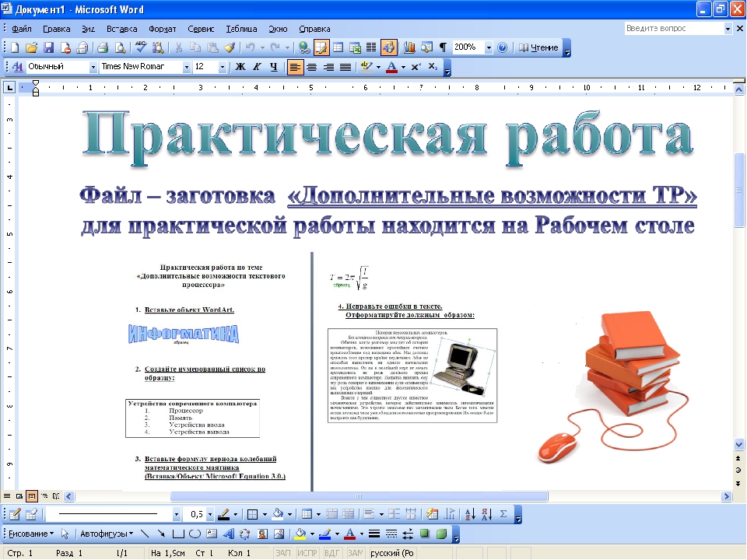Screen dimensions: 747x560
Task: Open the style dropdown showing Обычный
Action: coord(93,67)
